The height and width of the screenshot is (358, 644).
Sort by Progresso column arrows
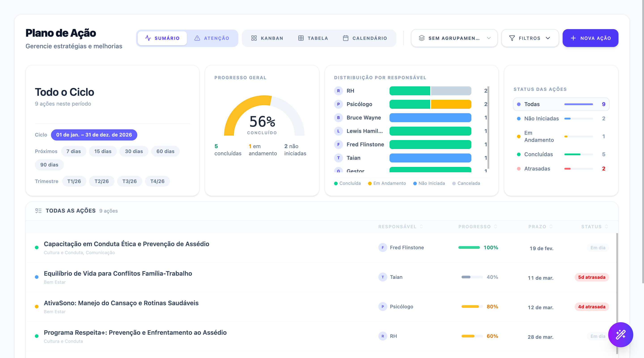point(496,226)
